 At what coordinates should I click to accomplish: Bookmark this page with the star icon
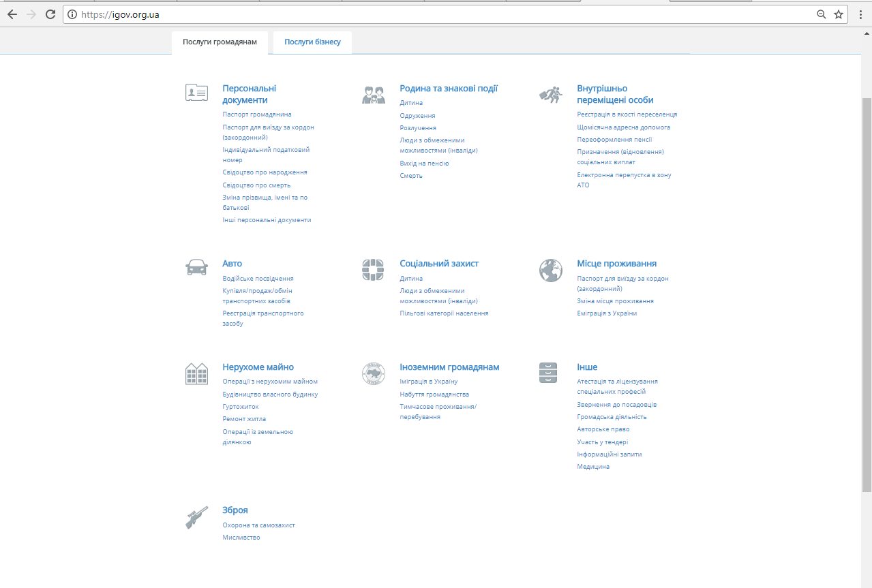coord(839,14)
